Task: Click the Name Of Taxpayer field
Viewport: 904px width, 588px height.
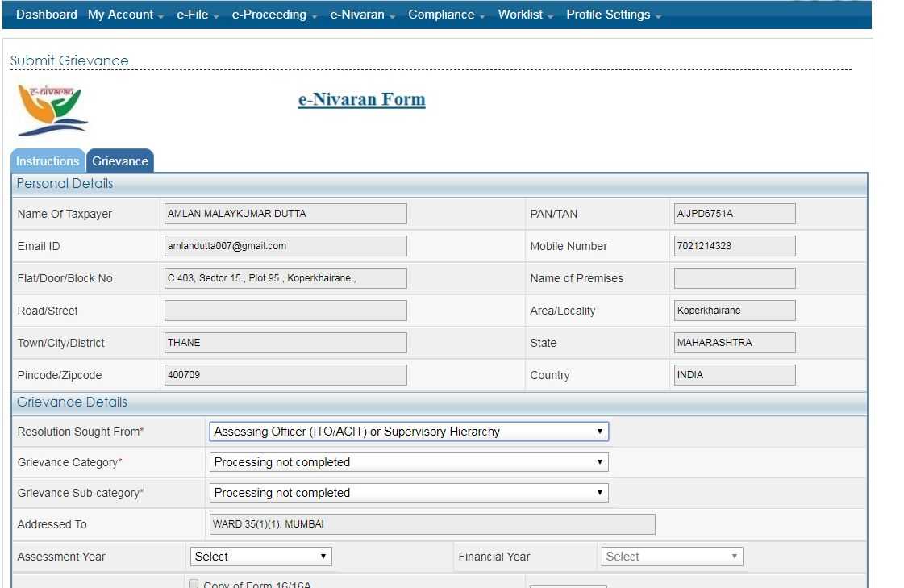Action: [285, 213]
